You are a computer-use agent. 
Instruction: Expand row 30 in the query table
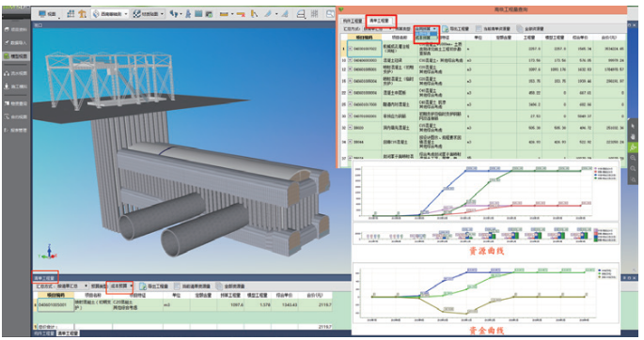(350, 116)
